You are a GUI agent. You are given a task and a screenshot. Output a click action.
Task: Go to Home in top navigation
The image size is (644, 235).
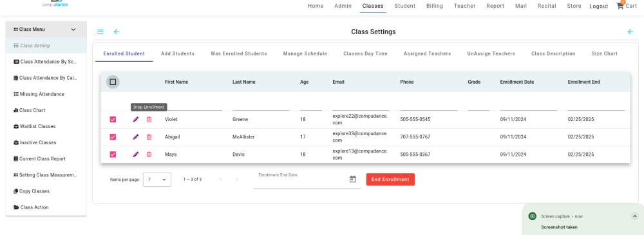click(316, 6)
